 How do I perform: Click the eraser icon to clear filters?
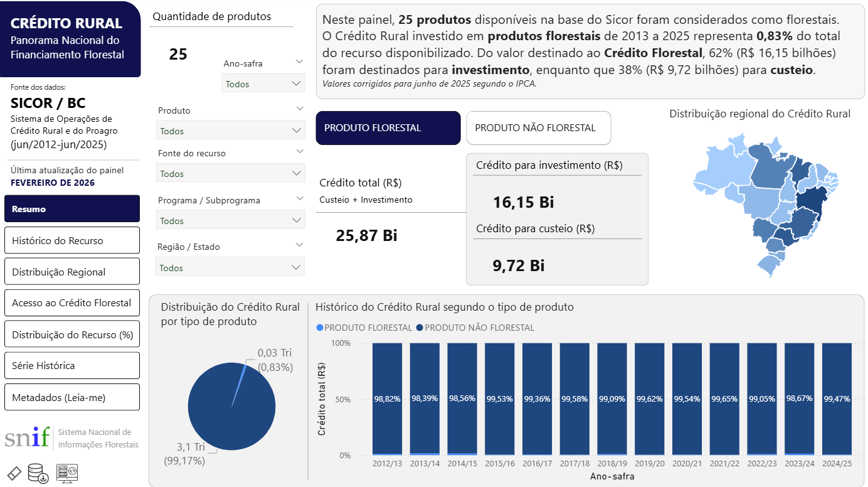point(14,473)
